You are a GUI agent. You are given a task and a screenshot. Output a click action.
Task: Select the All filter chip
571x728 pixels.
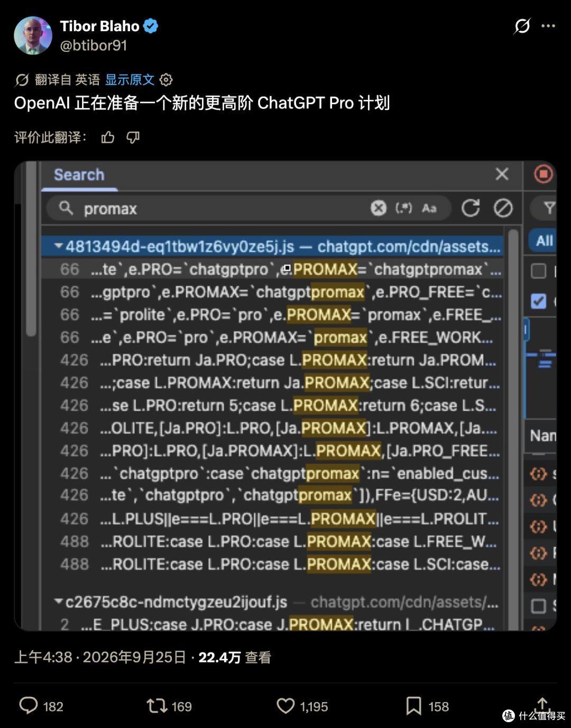pos(544,241)
